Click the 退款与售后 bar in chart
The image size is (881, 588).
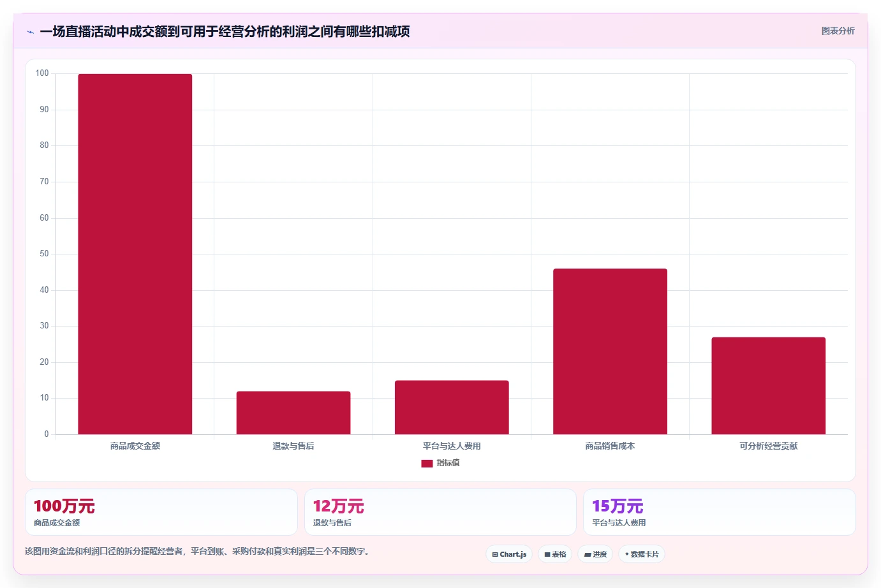293,413
